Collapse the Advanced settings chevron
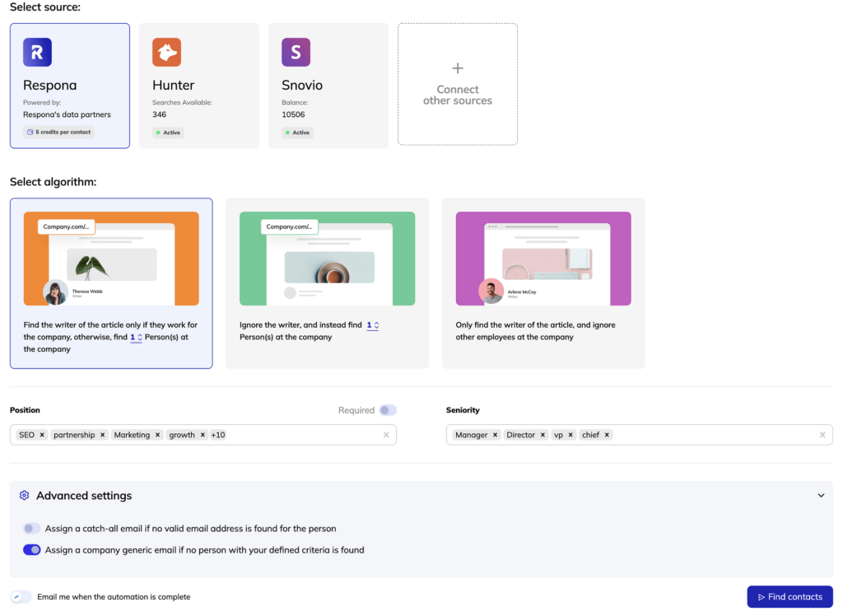This screenshot has height=616, width=843. coord(821,496)
